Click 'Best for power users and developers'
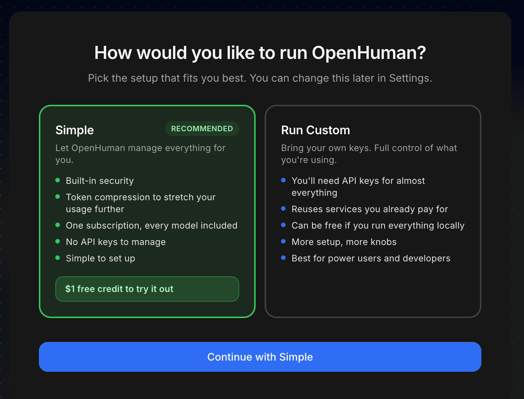The image size is (524, 399). (x=371, y=258)
